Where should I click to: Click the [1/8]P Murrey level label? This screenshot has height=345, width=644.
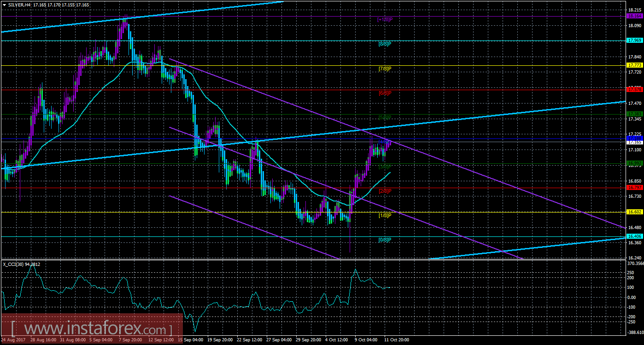coord(385,215)
